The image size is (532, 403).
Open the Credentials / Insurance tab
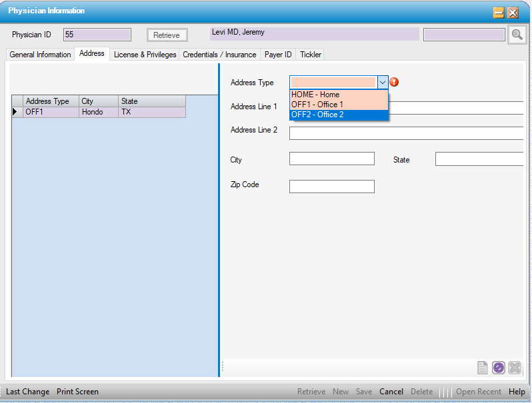(219, 55)
